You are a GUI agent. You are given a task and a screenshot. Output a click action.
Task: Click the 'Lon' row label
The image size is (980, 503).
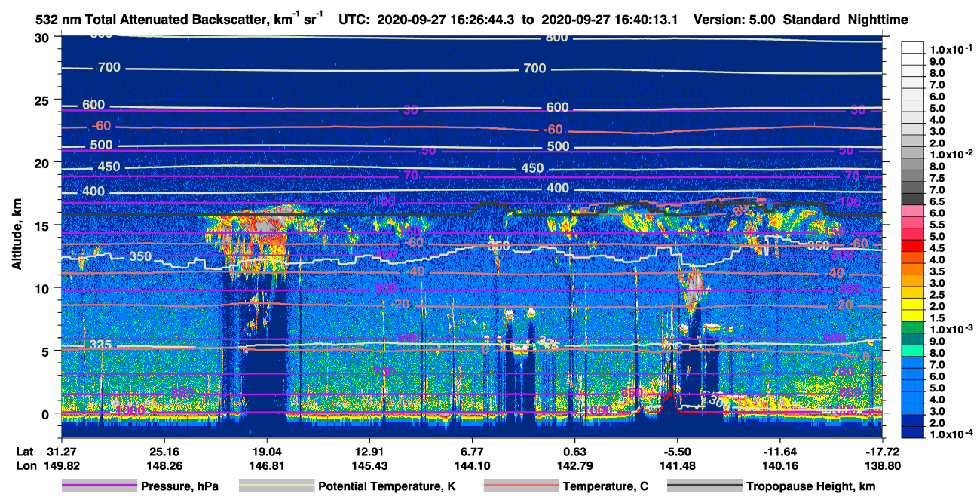[x=26, y=465]
